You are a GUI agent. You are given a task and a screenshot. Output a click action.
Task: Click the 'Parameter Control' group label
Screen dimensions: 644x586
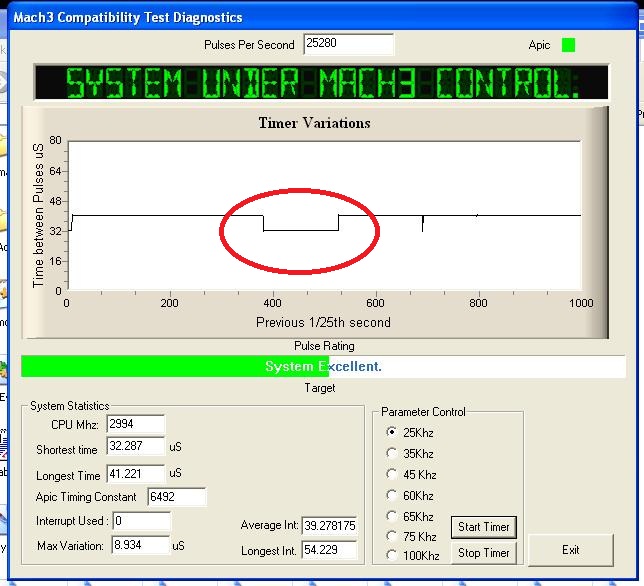click(x=423, y=411)
